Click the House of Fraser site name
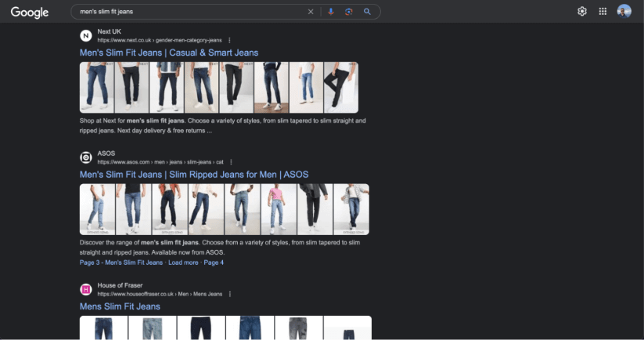 (120, 285)
